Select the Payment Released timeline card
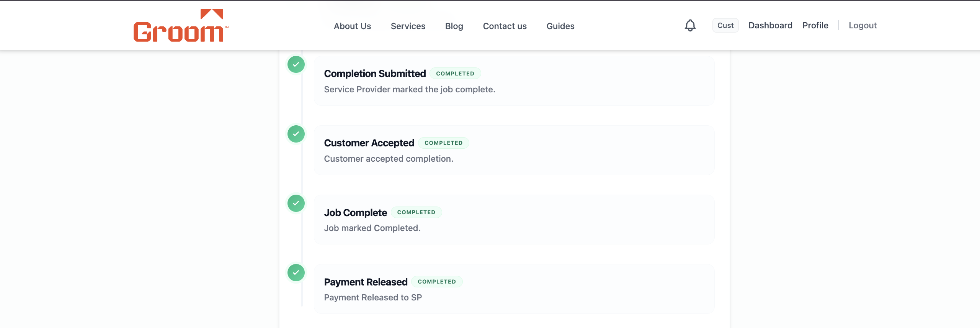Viewport: 980px width, 328px height. point(514,289)
